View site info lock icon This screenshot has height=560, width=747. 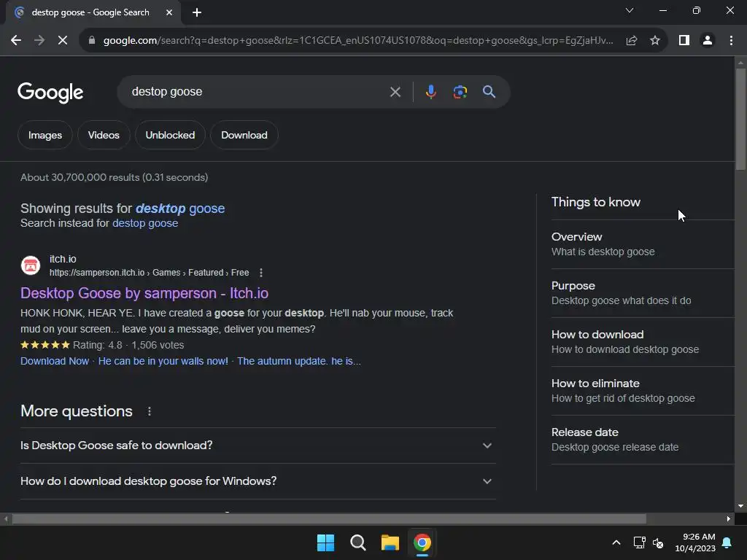coord(92,41)
